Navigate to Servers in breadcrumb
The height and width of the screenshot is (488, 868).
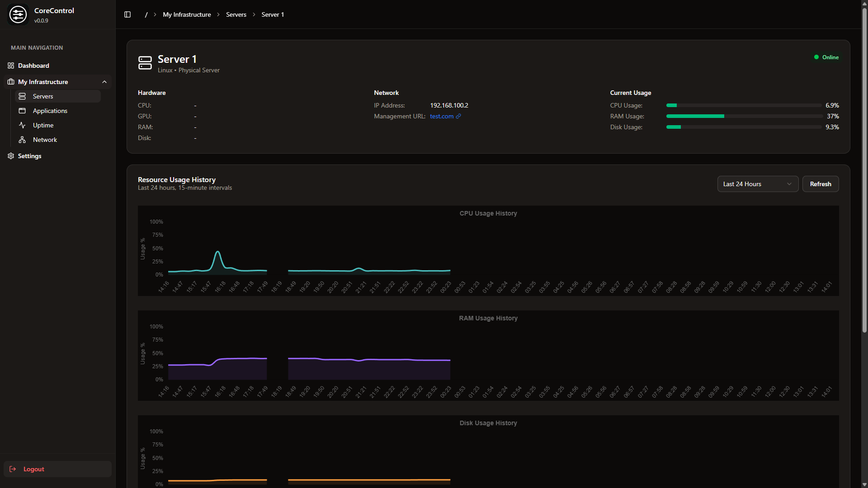(236, 14)
